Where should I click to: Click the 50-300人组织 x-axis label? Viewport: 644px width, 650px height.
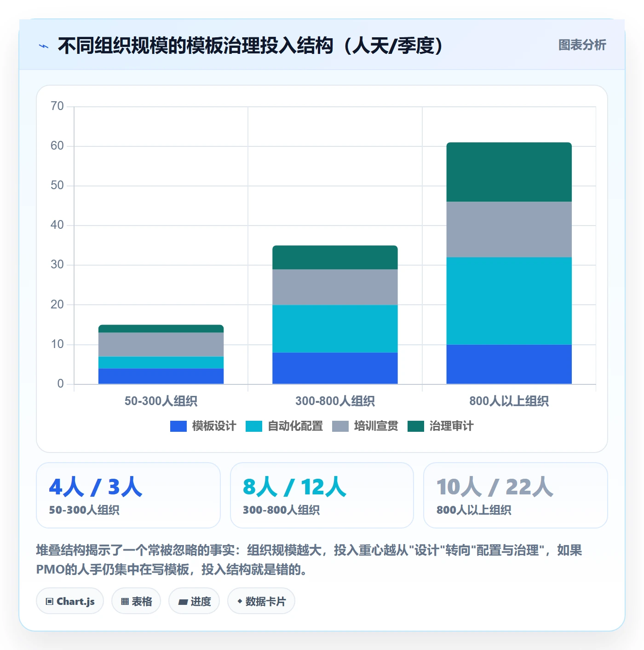161,401
